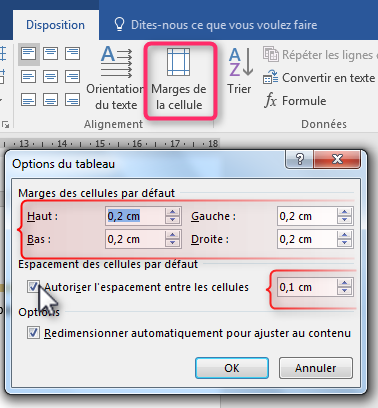Increase the Gauche margin value
This screenshot has height=408, width=378.
pyautogui.click(x=344, y=212)
